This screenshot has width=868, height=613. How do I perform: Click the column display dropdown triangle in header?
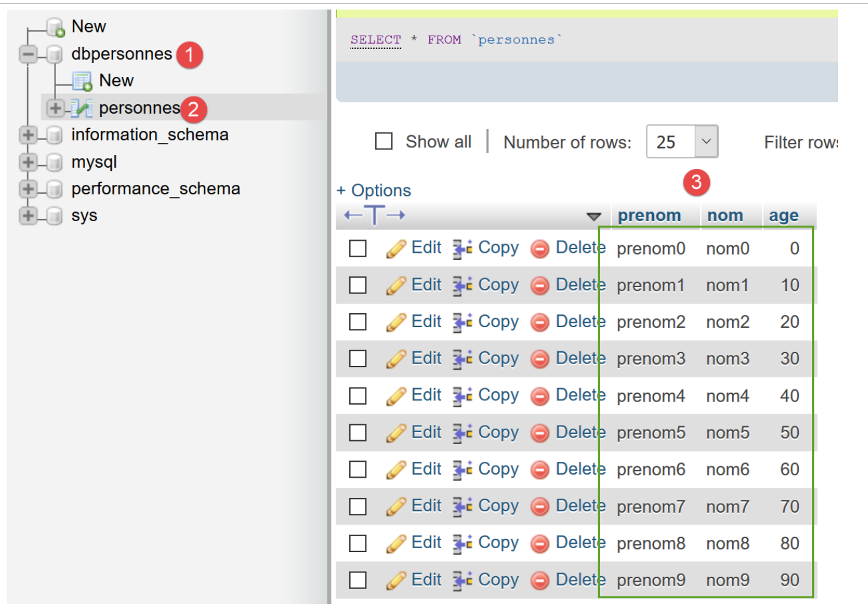(594, 217)
